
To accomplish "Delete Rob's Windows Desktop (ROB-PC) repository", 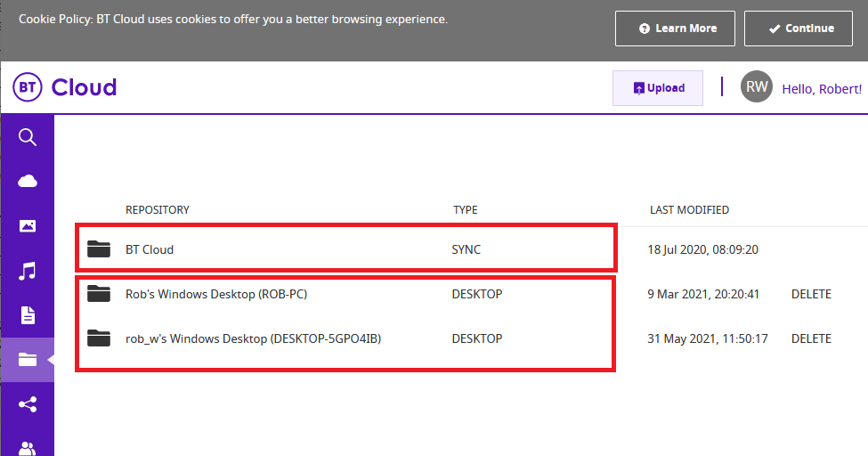I will [811, 294].
